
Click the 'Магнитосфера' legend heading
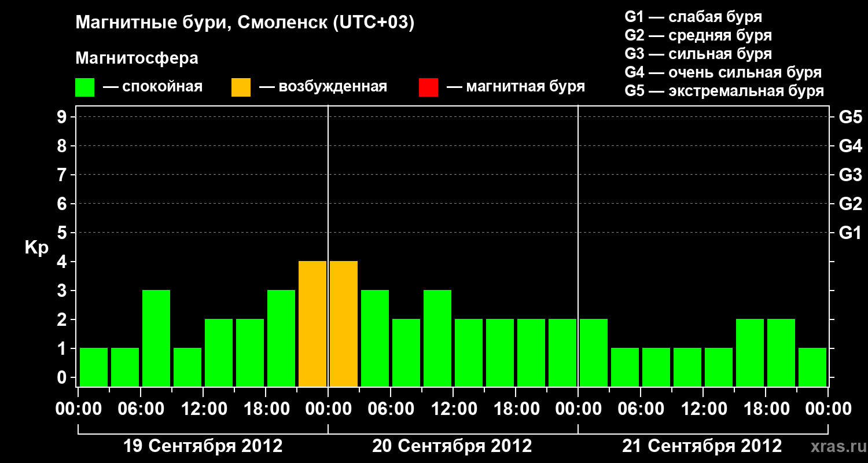(x=137, y=58)
